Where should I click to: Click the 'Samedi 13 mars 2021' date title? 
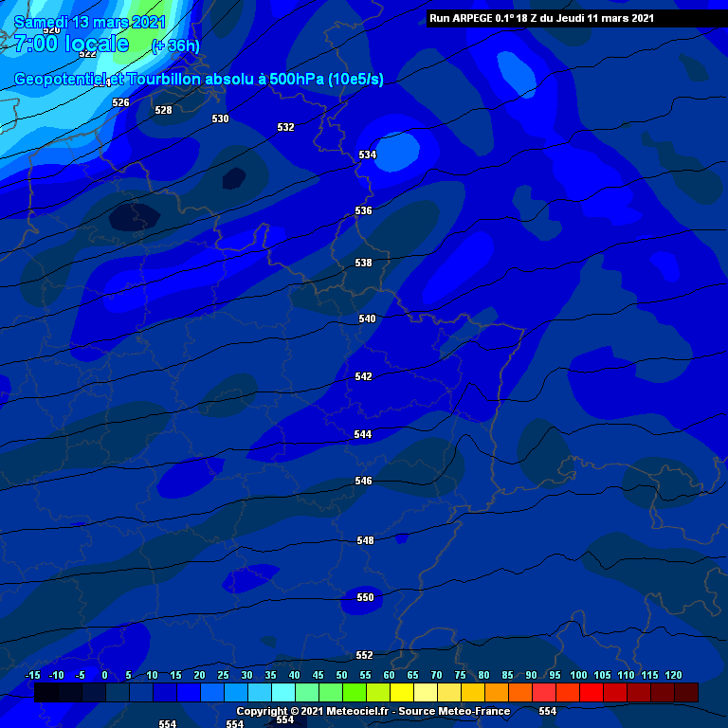pyautogui.click(x=91, y=23)
